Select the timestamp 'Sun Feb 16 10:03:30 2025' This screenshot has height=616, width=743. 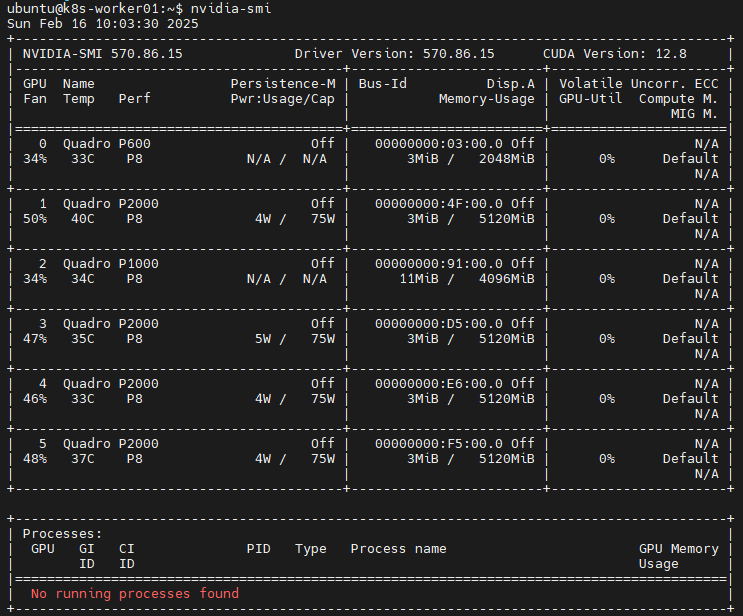pyautogui.click(x=102, y=24)
